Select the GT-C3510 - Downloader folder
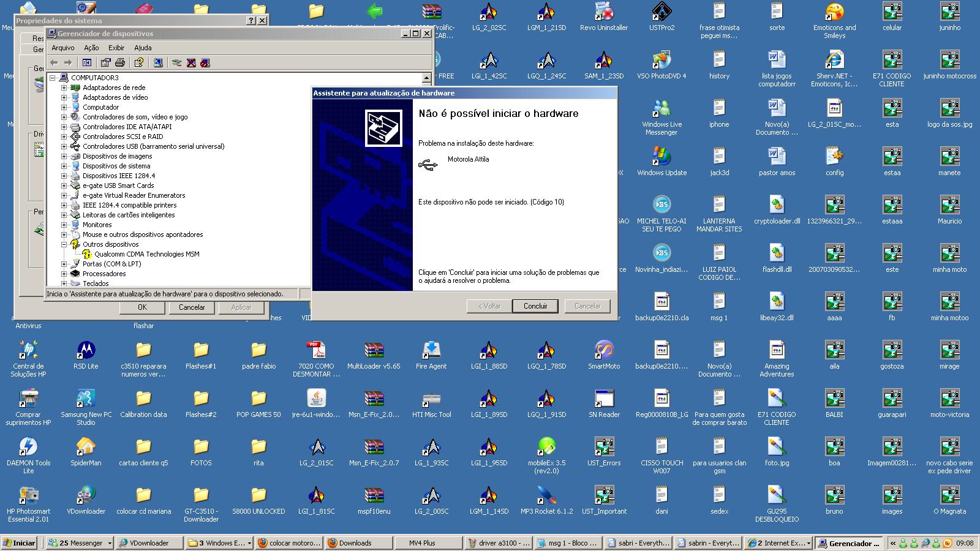This screenshot has width=980, height=551. coord(201,504)
